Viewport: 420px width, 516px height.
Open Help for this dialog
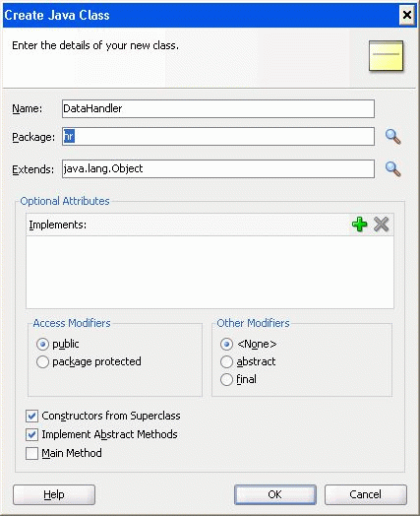(54, 494)
